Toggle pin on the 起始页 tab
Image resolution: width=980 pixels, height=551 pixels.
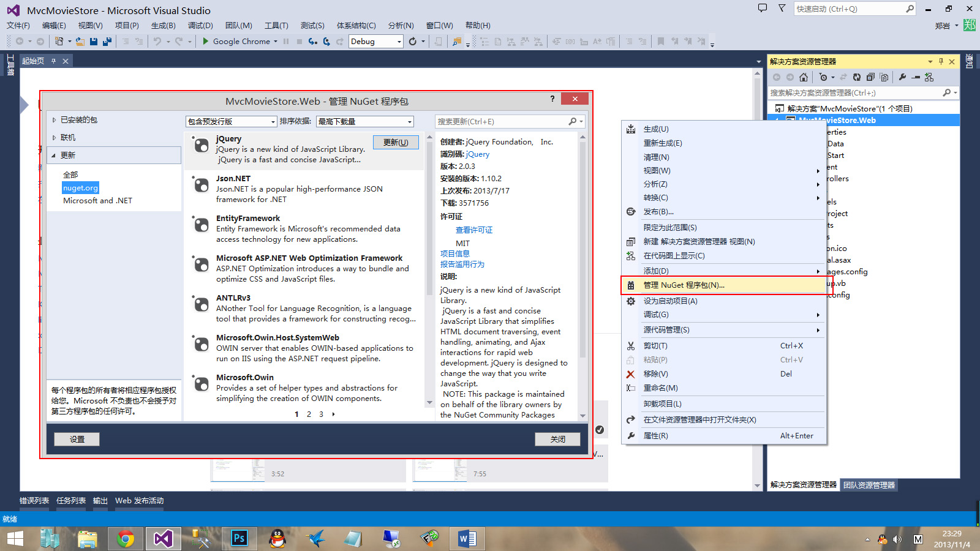54,61
